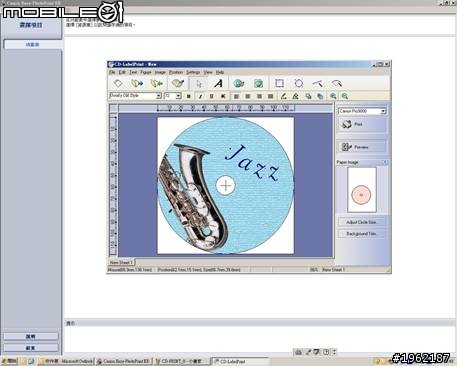Click the top sidebar button under 選擇項目 heading
457x366 pixels.
pyautogui.click(x=32, y=44)
